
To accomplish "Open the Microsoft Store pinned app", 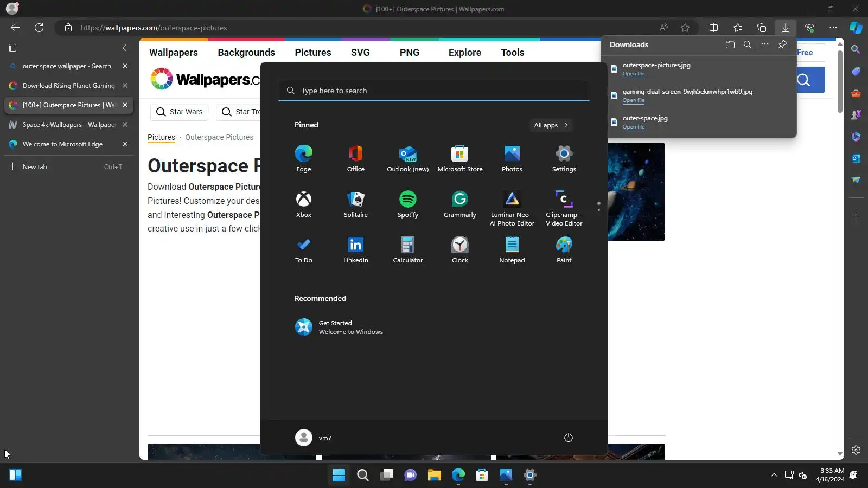I will (460, 158).
